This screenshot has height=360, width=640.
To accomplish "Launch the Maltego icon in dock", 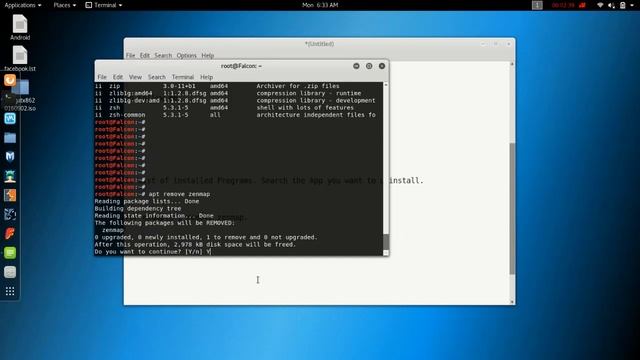I will tap(10, 214).
